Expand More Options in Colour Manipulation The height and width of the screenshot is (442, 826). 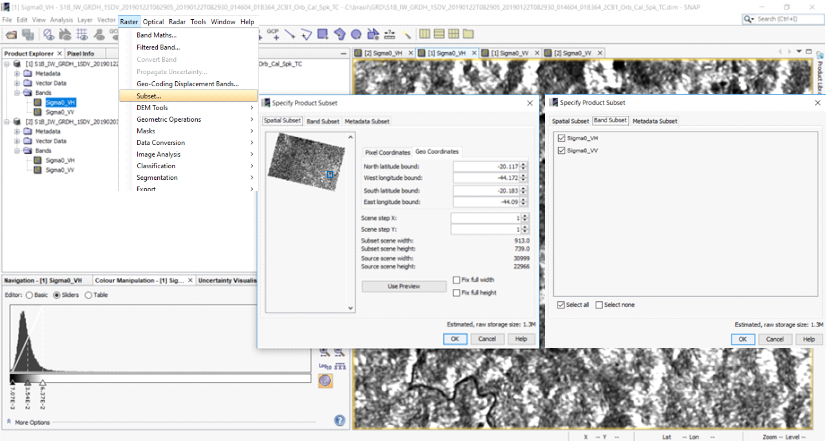[30, 422]
